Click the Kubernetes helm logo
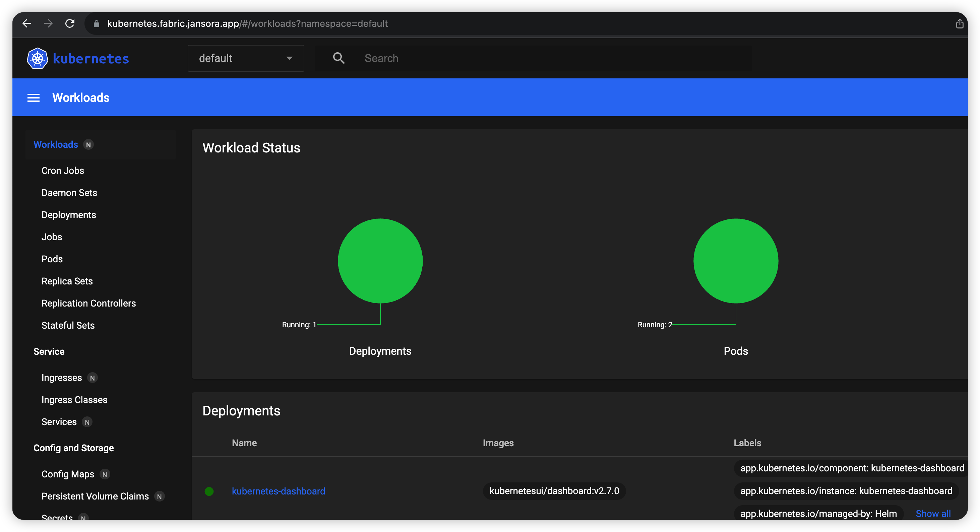Image resolution: width=980 pixels, height=532 pixels. (37, 59)
